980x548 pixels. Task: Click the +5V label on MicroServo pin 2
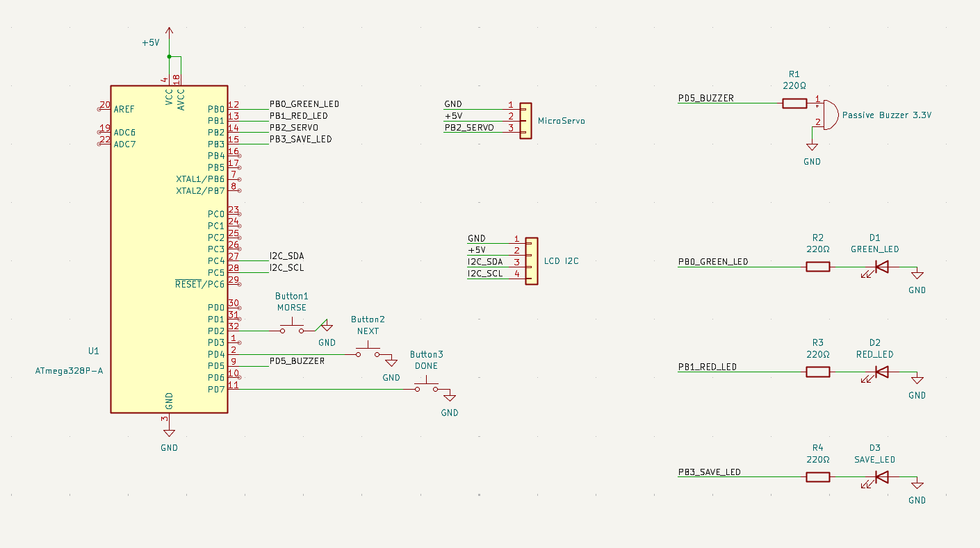(453, 116)
